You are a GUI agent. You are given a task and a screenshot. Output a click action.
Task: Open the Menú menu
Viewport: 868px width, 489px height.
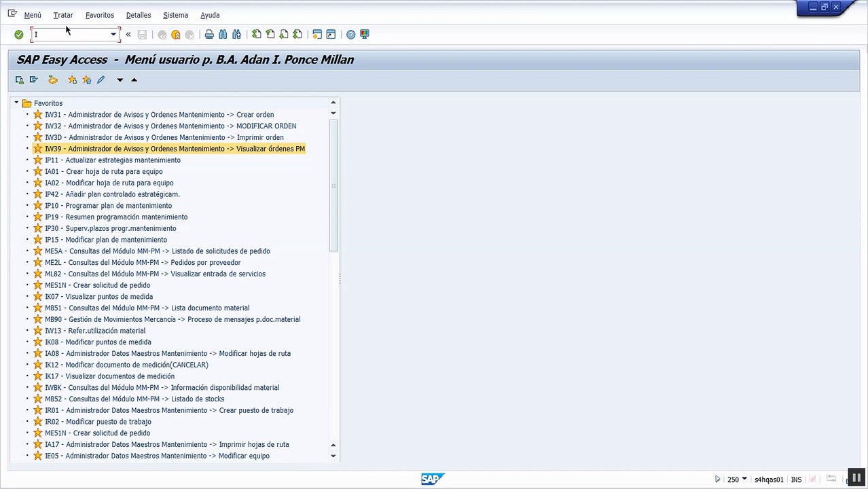tap(33, 15)
